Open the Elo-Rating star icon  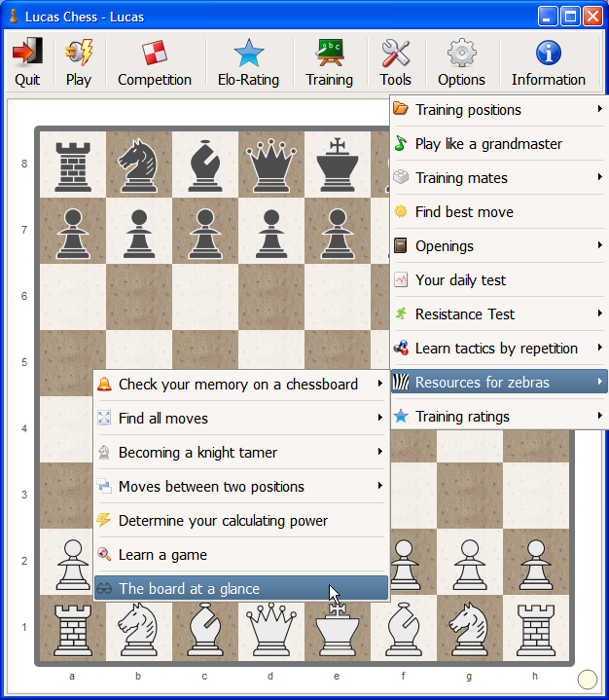(248, 53)
